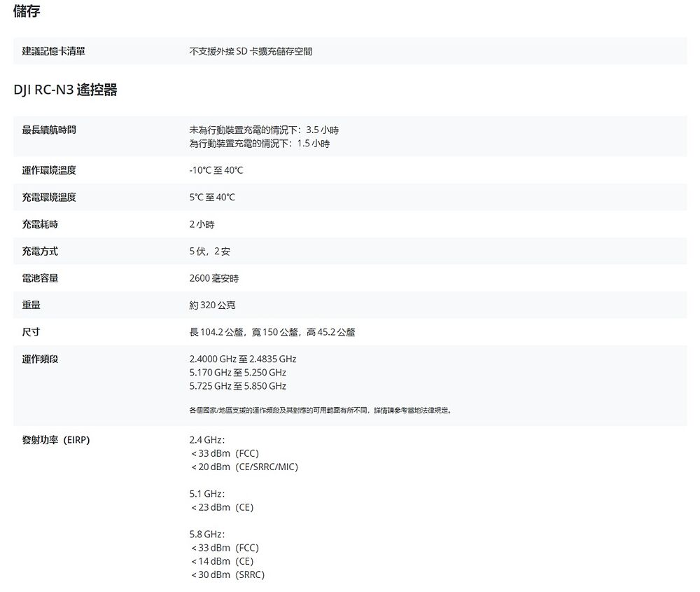Screen dimensions: 700x592
Task: Click the < 23 dBm (CE) line
Action: coord(223,507)
